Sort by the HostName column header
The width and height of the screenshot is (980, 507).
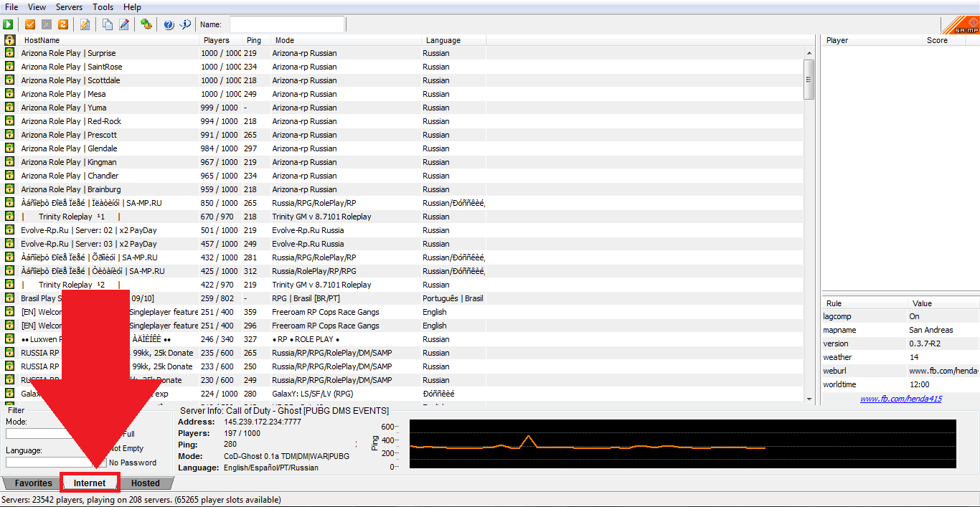[x=109, y=40]
